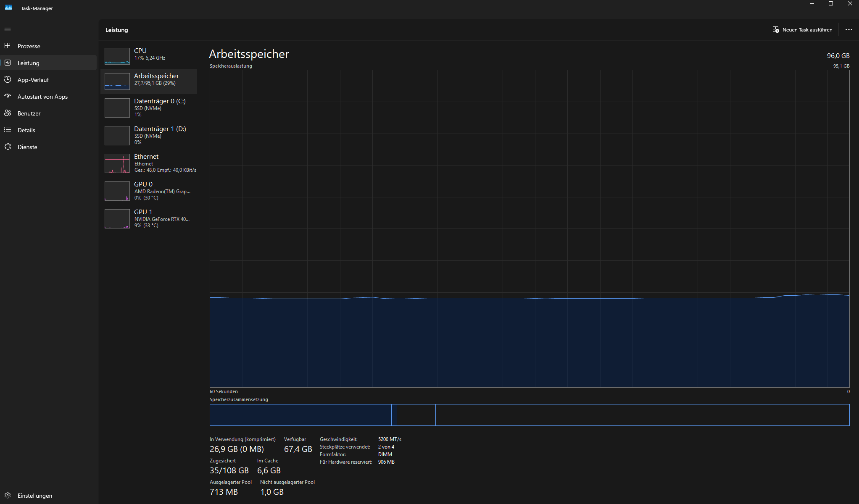
Task: Open the Prozesse page icon
Action: click(x=8, y=46)
